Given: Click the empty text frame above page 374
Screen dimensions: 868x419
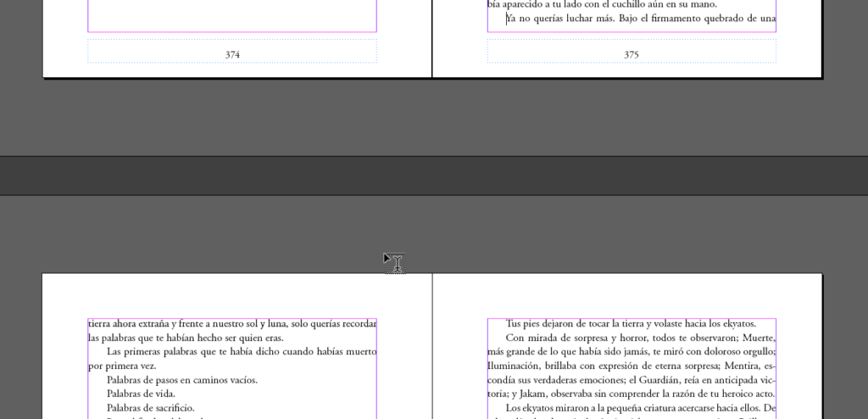Looking at the screenshot, I should coord(231,15).
